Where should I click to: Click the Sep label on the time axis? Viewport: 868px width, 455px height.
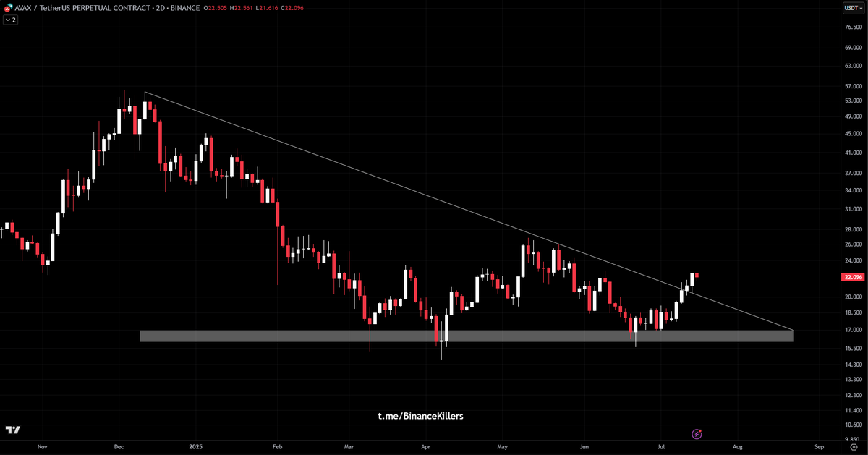point(818,447)
